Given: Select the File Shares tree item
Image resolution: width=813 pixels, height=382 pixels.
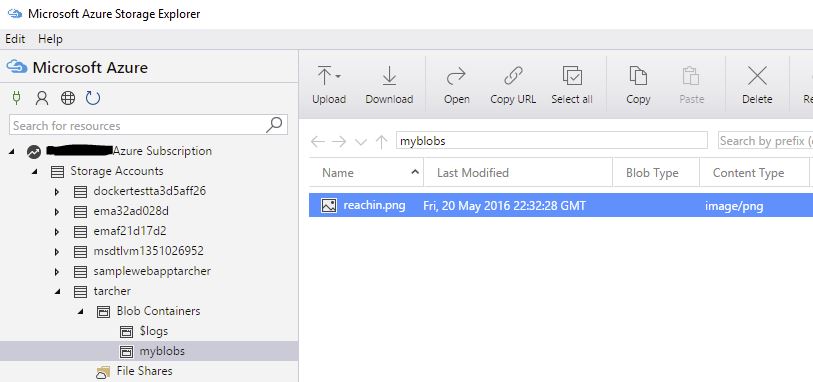Looking at the screenshot, I should (144, 371).
